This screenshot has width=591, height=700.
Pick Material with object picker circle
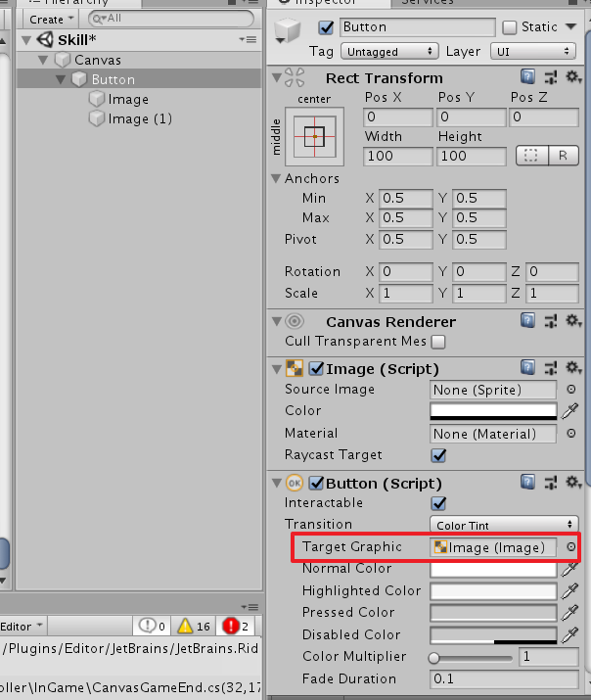[x=570, y=434]
